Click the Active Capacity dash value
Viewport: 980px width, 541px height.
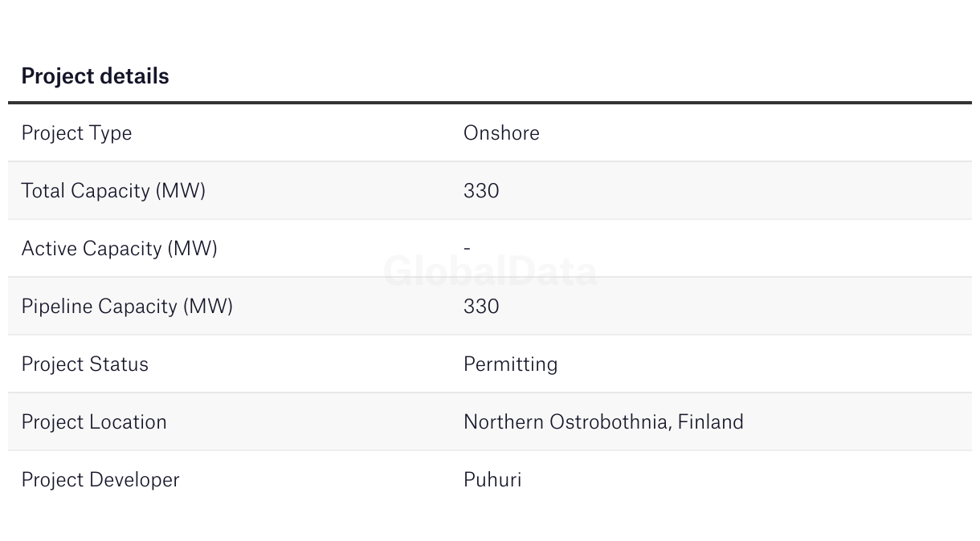(467, 248)
